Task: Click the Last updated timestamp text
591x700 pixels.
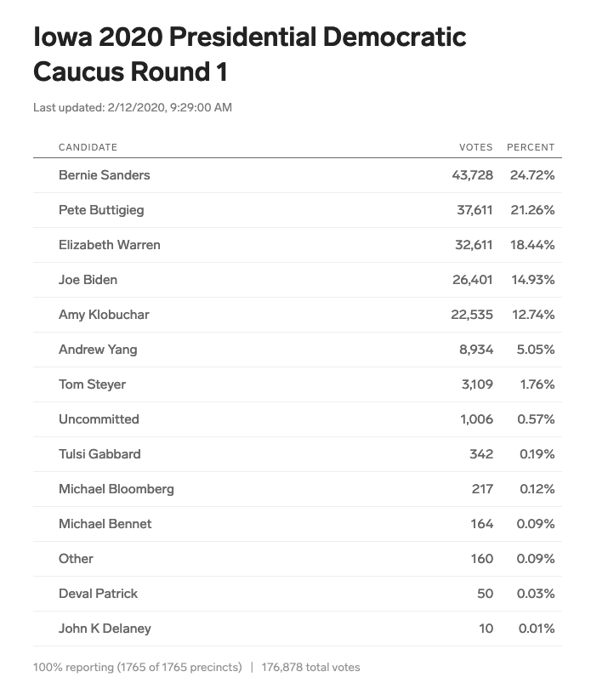Action: click(x=132, y=108)
